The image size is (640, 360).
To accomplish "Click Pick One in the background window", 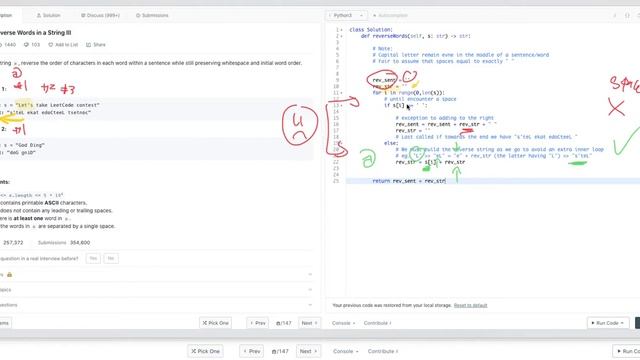I will (x=205, y=351).
